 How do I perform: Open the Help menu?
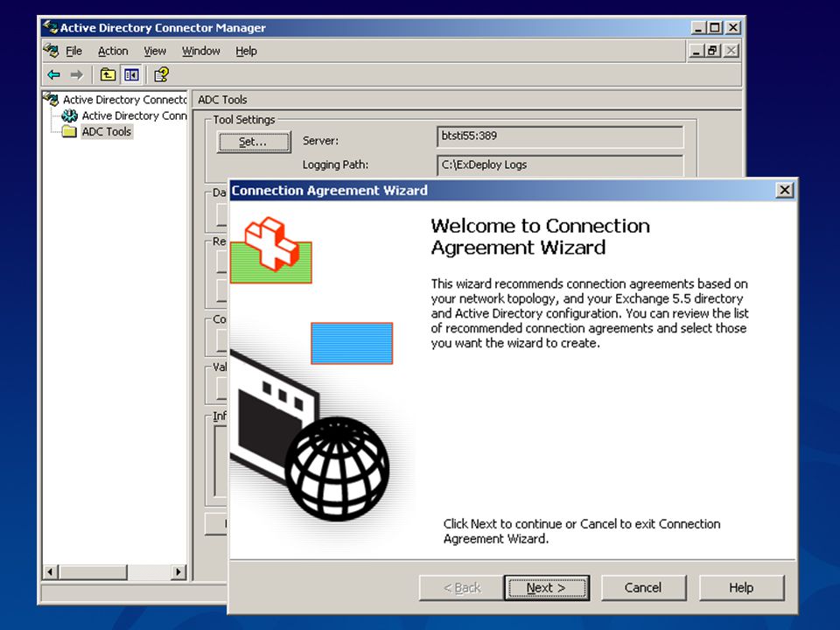tap(247, 52)
